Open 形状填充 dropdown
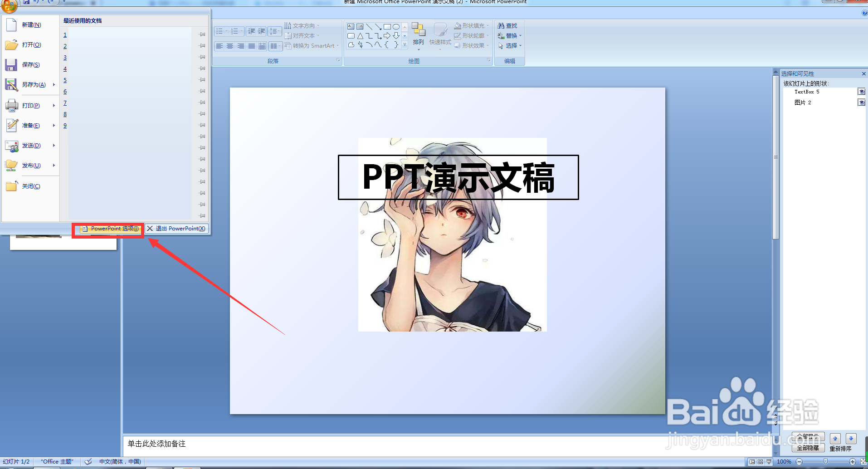The height and width of the screenshot is (469, 868). click(472, 26)
